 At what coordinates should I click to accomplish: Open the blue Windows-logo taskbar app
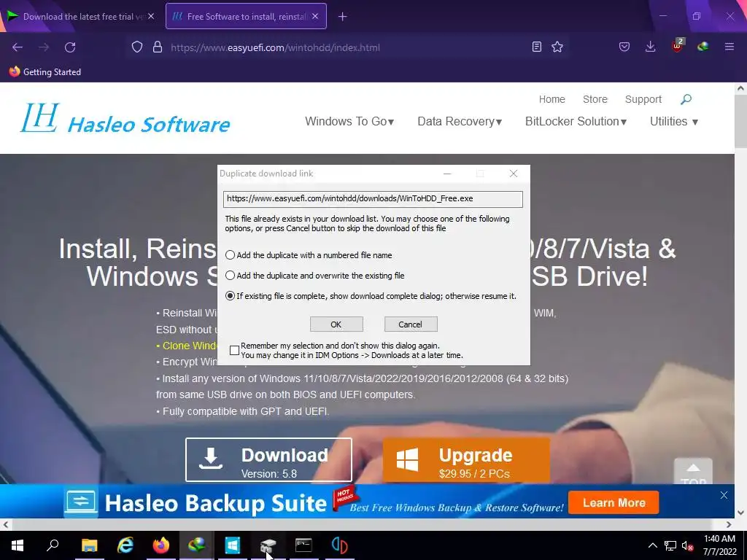pyautogui.click(x=233, y=545)
